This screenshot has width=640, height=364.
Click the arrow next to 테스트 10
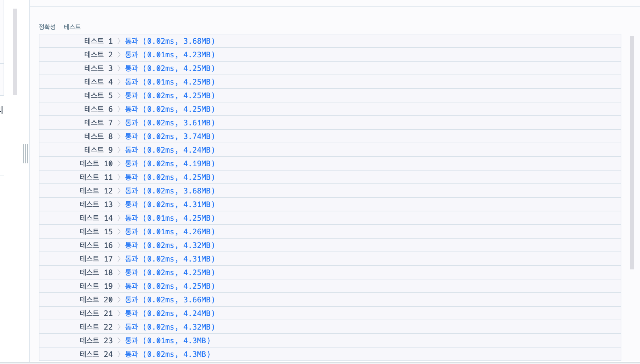pos(119,164)
